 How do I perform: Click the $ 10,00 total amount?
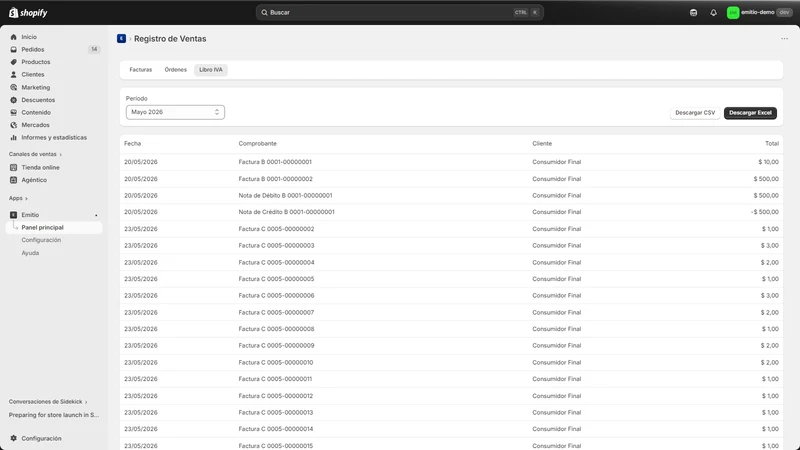tap(768, 162)
